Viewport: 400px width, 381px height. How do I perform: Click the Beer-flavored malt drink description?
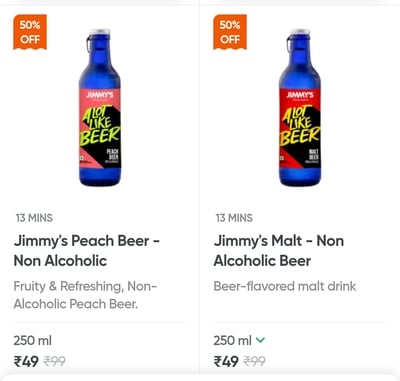[x=285, y=286]
